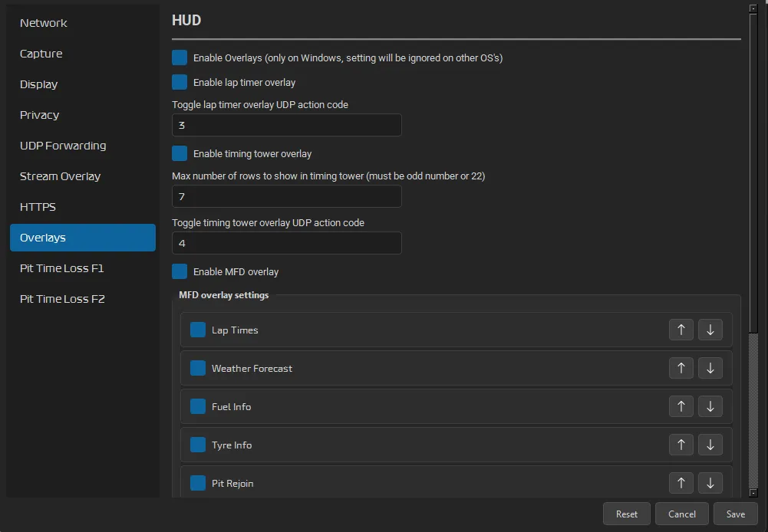The image size is (768, 532).
Task: Disable the lap timer overlay checkbox
Action: point(180,82)
